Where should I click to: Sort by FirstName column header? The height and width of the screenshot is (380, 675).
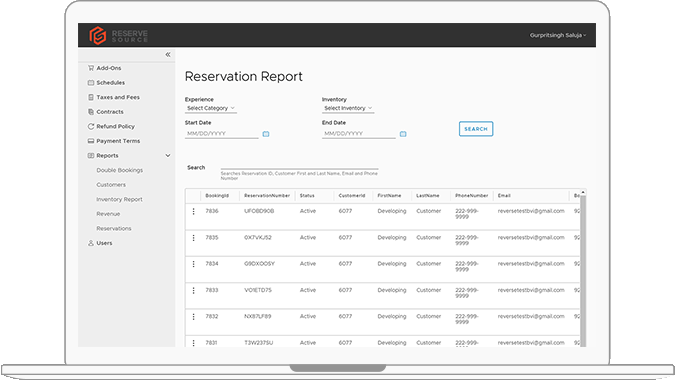[x=389, y=196]
